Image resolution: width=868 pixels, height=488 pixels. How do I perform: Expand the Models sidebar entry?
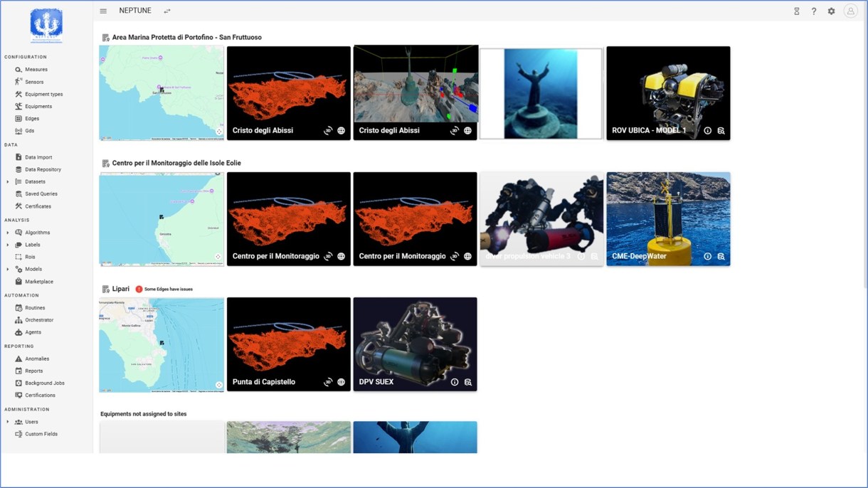8,270
